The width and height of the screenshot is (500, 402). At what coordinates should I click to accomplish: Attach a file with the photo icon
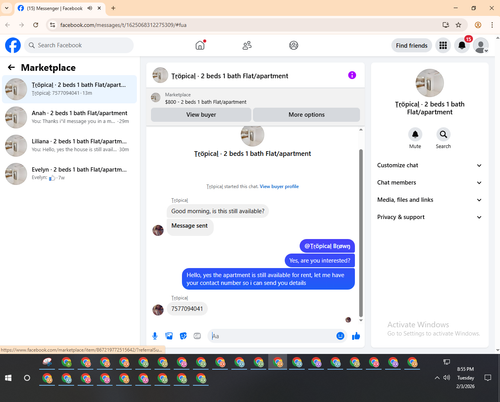click(169, 336)
